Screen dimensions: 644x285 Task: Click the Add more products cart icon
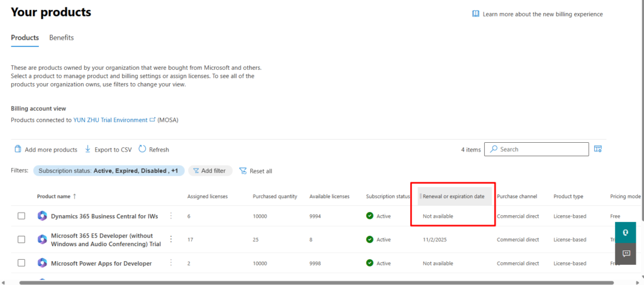click(17, 150)
